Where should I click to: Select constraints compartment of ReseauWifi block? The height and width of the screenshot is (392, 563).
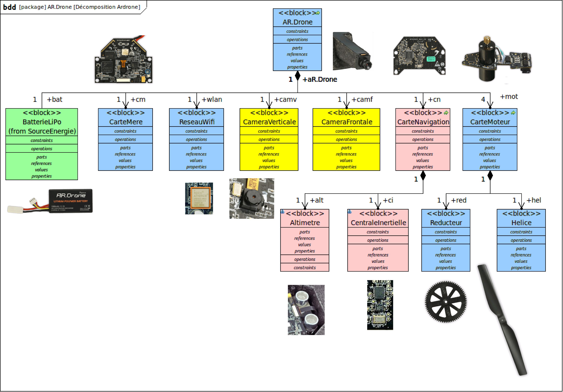(x=196, y=131)
